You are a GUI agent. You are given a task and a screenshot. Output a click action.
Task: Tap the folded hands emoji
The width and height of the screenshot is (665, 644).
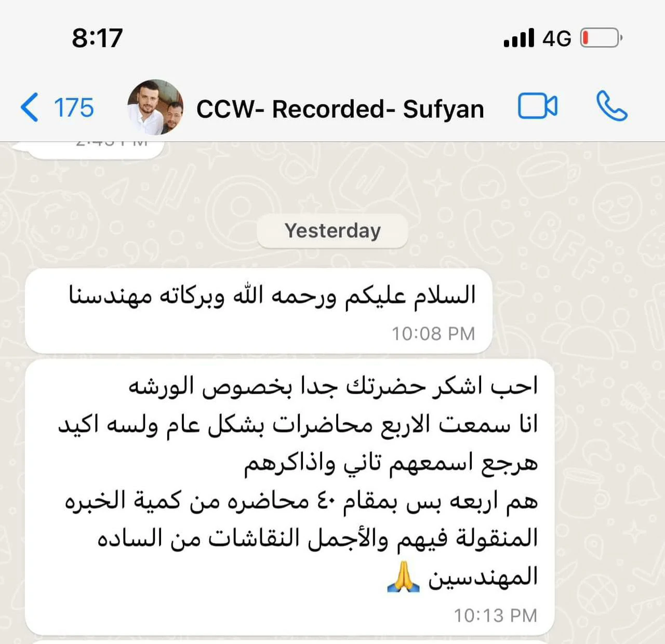click(x=404, y=577)
